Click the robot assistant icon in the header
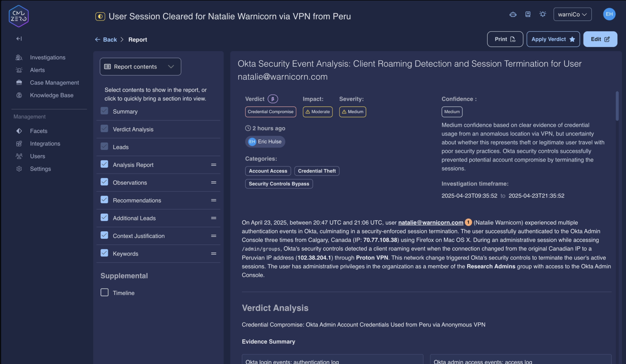 [513, 14]
